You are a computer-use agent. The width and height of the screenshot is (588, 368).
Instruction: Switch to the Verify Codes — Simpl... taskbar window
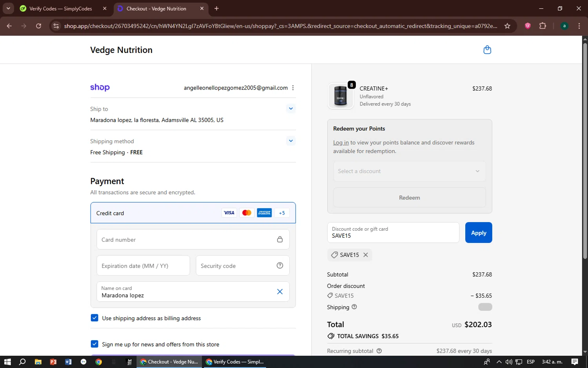[x=234, y=362]
